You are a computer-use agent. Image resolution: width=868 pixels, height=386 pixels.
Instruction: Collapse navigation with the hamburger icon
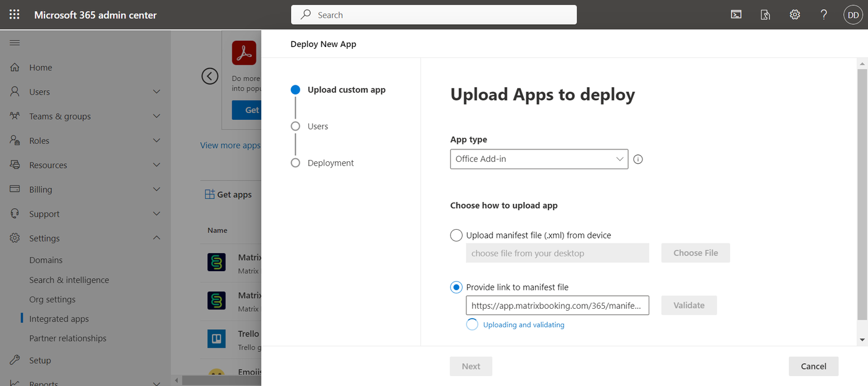pyautogui.click(x=15, y=43)
